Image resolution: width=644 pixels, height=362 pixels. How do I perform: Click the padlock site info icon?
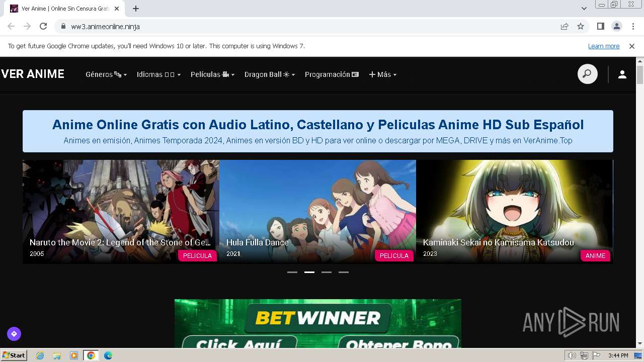coord(63,26)
